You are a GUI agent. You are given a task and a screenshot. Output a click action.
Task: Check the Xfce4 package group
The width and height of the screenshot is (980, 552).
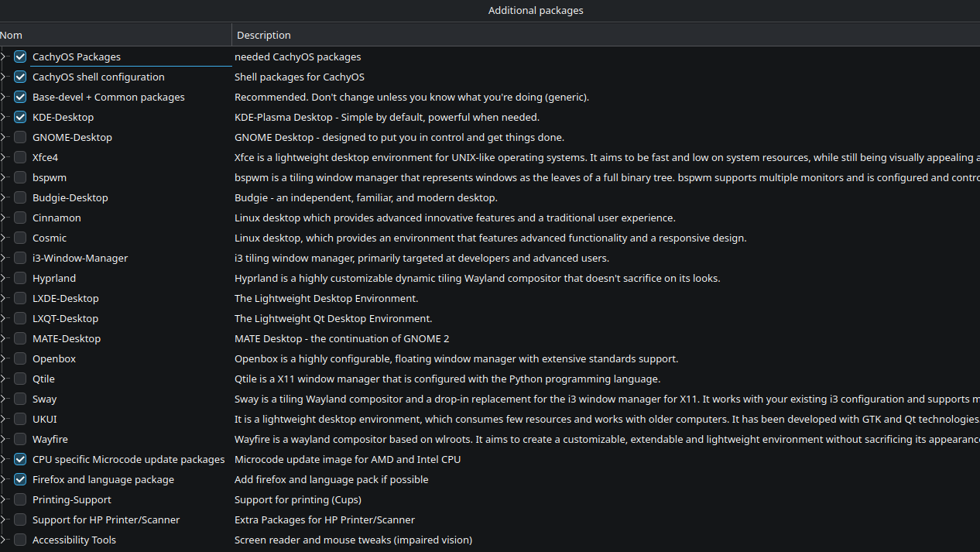coord(20,157)
